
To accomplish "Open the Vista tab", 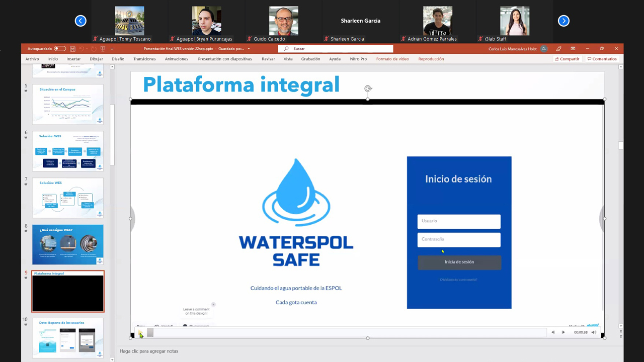I will coord(288,59).
